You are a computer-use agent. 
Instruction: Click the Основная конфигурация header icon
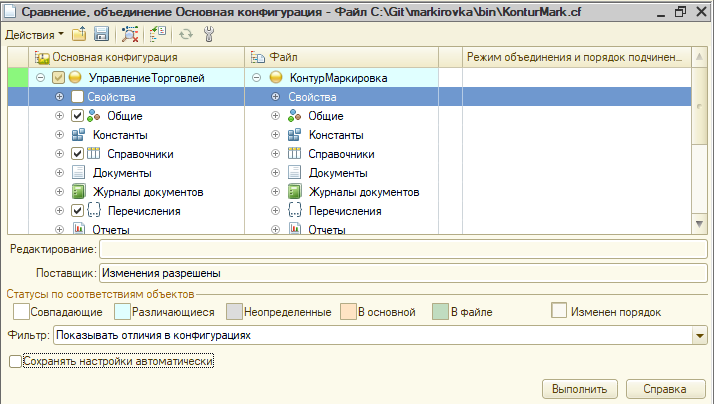(x=42, y=57)
